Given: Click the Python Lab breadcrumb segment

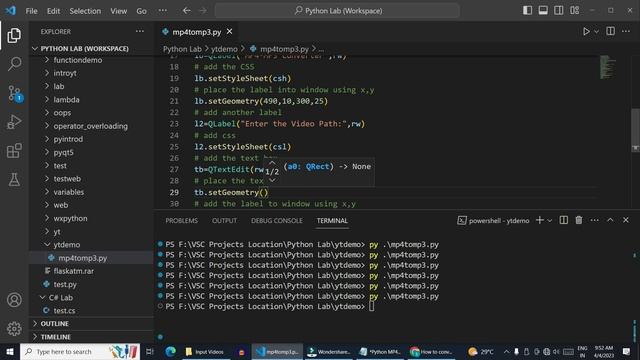Looking at the screenshot, I should pyautogui.click(x=182, y=49).
